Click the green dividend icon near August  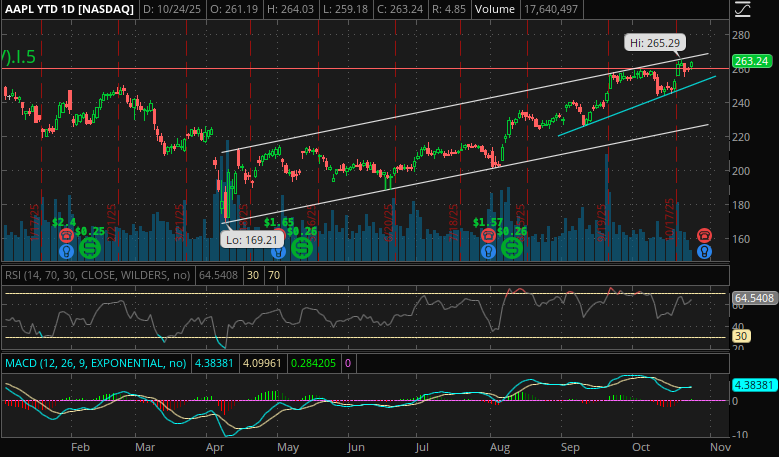[x=511, y=244]
